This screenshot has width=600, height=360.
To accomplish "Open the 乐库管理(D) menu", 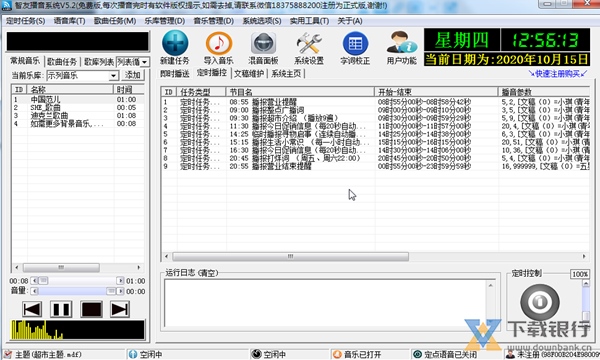I will (x=165, y=21).
